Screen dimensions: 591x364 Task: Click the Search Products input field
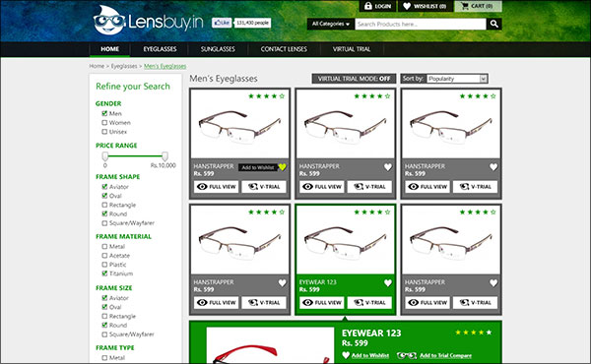point(421,24)
